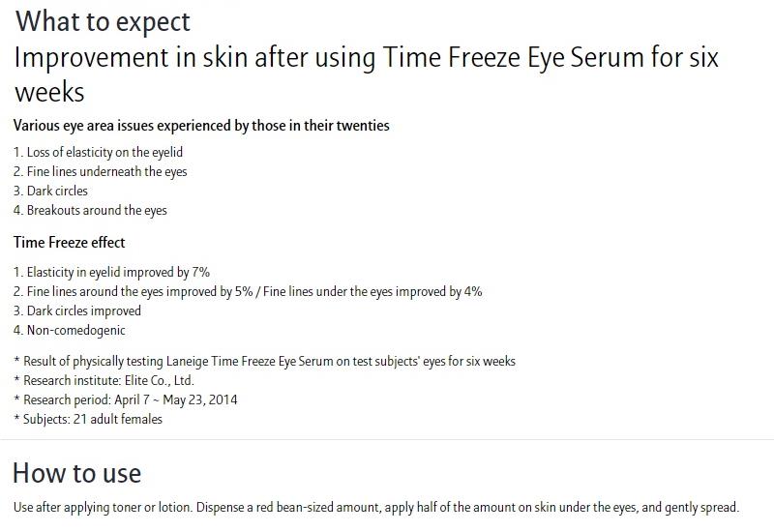This screenshot has height=532, width=774.
Task: Click "Fine lines underneath the eyes" item
Action: pyautogui.click(x=100, y=171)
